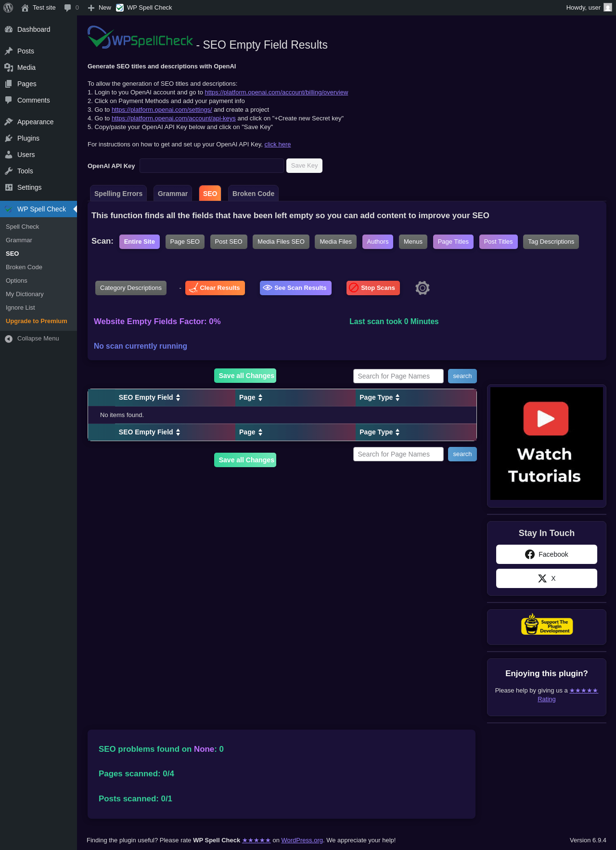The height and width of the screenshot is (850, 616).
Task: Sort top table by Page column
Action: 251,398
